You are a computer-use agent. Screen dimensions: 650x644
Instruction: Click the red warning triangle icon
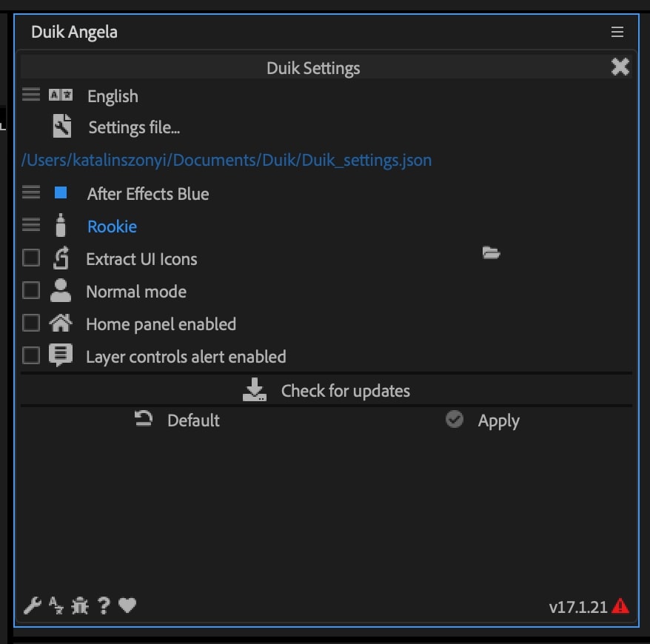point(620,606)
